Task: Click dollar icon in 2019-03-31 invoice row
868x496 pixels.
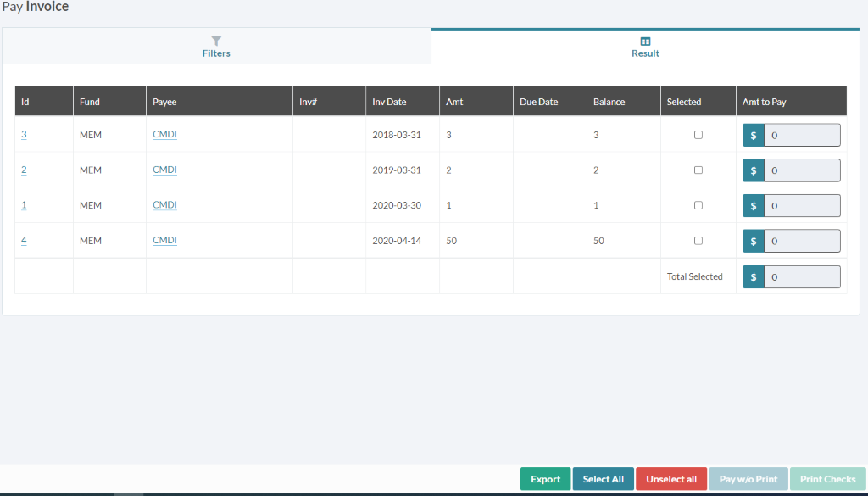Action: tap(754, 170)
